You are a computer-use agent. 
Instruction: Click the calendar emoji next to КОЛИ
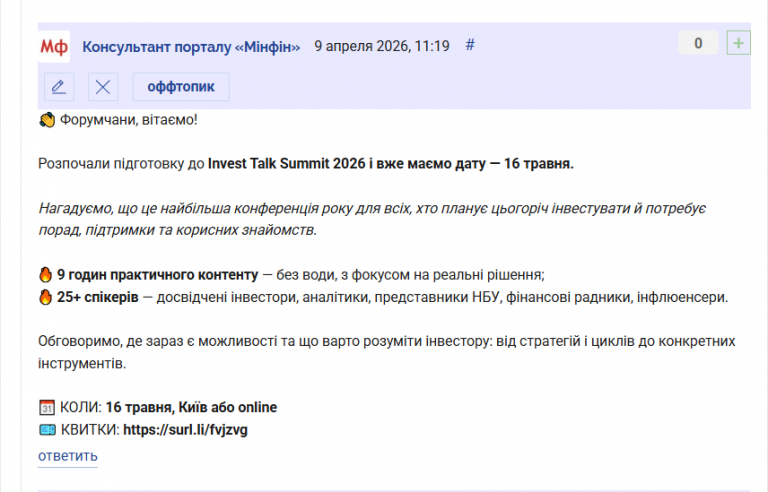click(x=46, y=407)
